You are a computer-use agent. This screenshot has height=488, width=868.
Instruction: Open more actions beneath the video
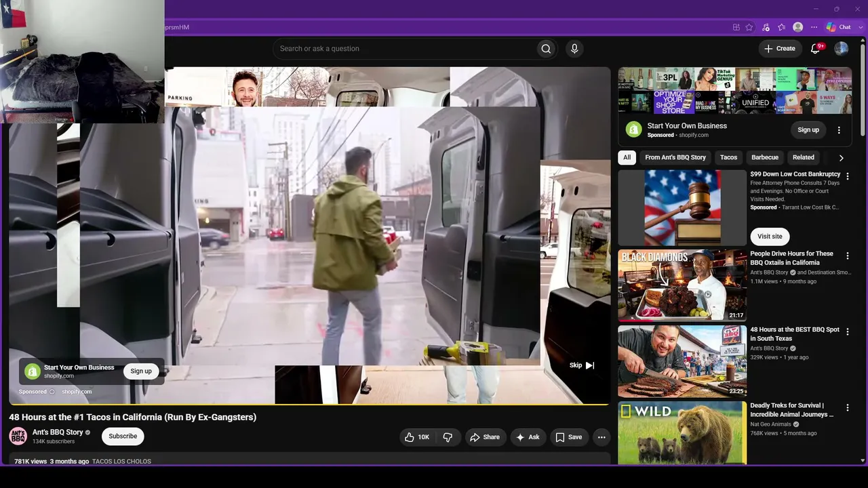pos(601,437)
